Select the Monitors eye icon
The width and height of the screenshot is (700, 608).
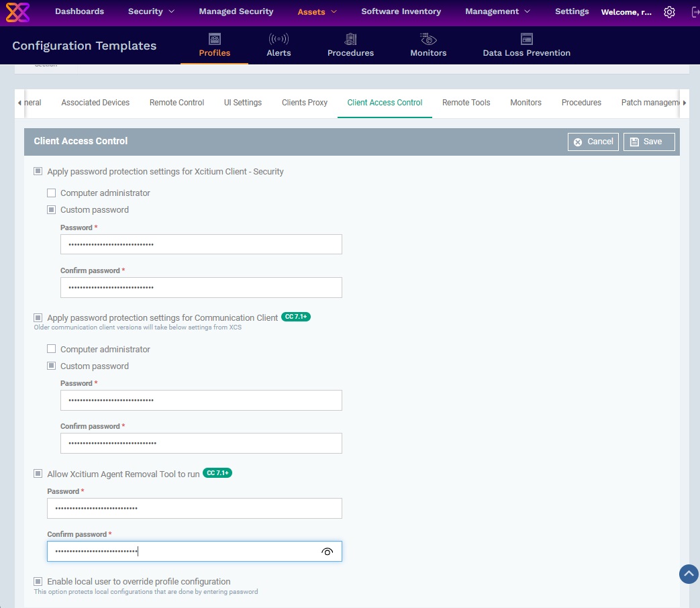click(428, 40)
